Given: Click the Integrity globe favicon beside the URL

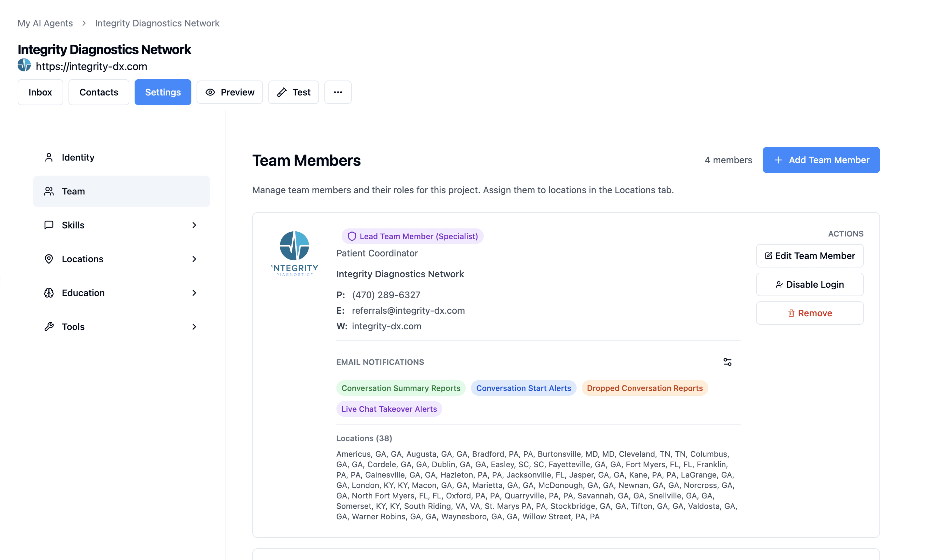Looking at the screenshot, I should pyautogui.click(x=24, y=65).
